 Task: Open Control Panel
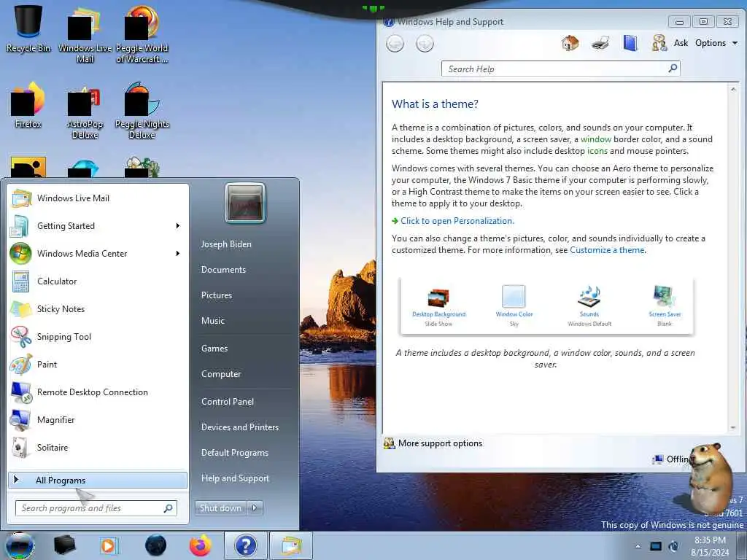(228, 402)
